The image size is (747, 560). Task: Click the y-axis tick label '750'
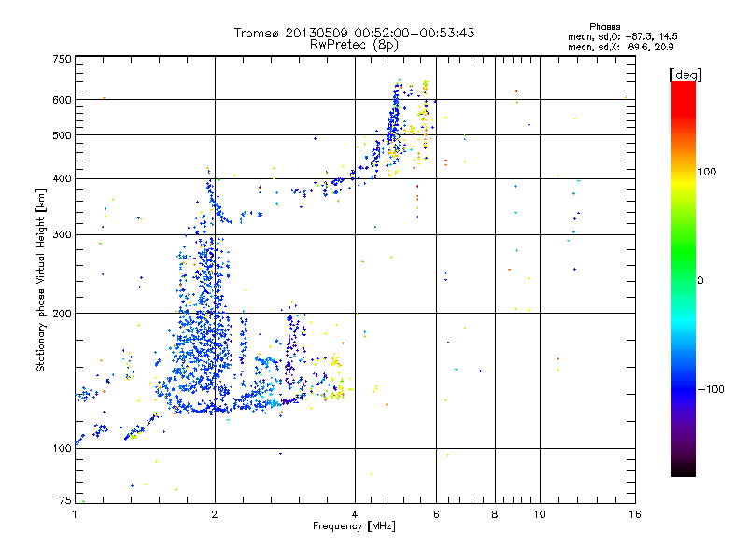[62, 59]
